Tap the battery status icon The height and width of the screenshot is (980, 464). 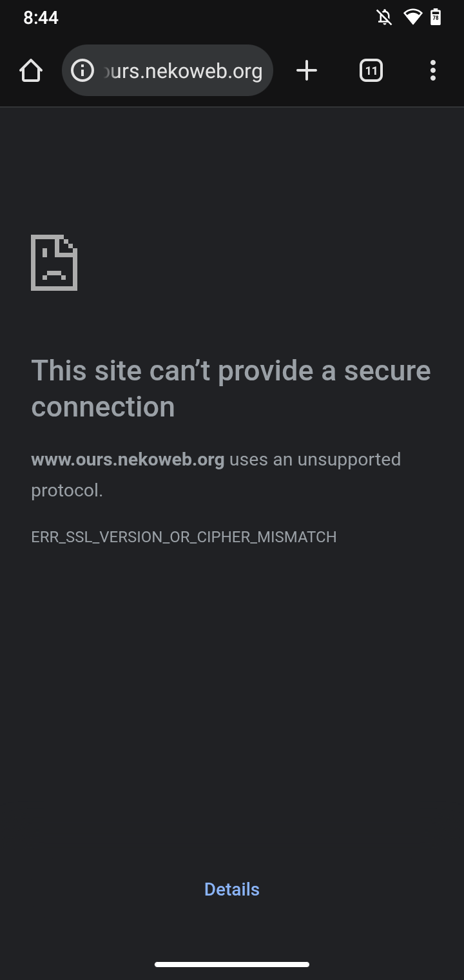tap(436, 17)
